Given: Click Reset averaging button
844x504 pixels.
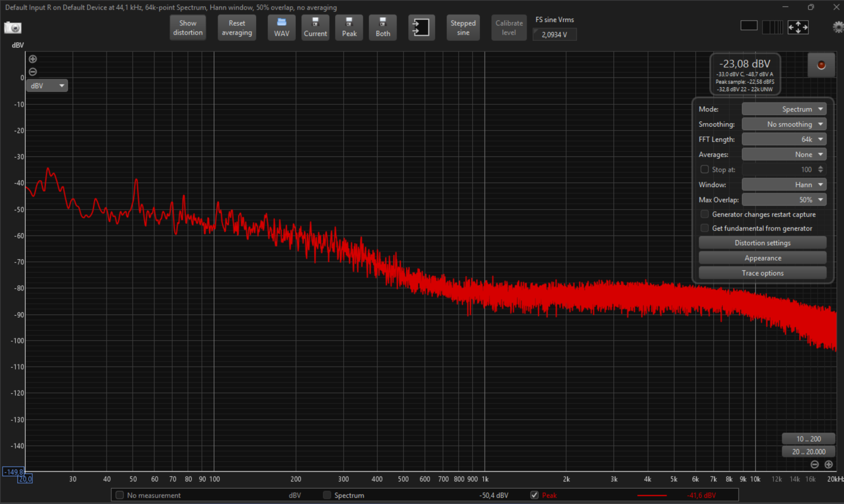Looking at the screenshot, I should click(x=237, y=28).
